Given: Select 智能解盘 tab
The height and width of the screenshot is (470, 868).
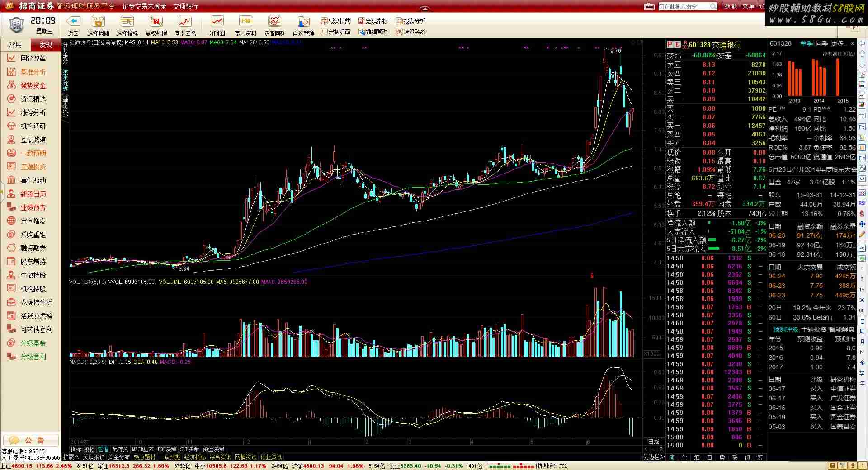Looking at the screenshot, I should click(x=842, y=329).
